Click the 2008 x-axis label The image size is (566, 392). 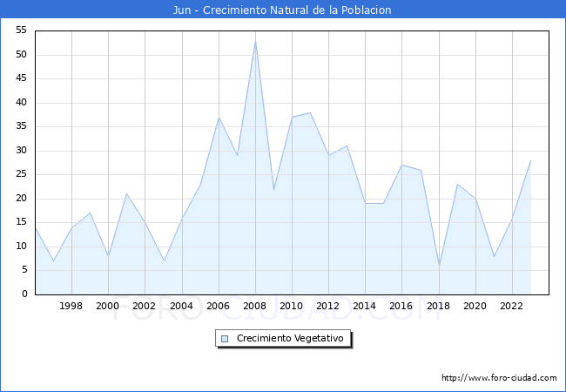255,306
